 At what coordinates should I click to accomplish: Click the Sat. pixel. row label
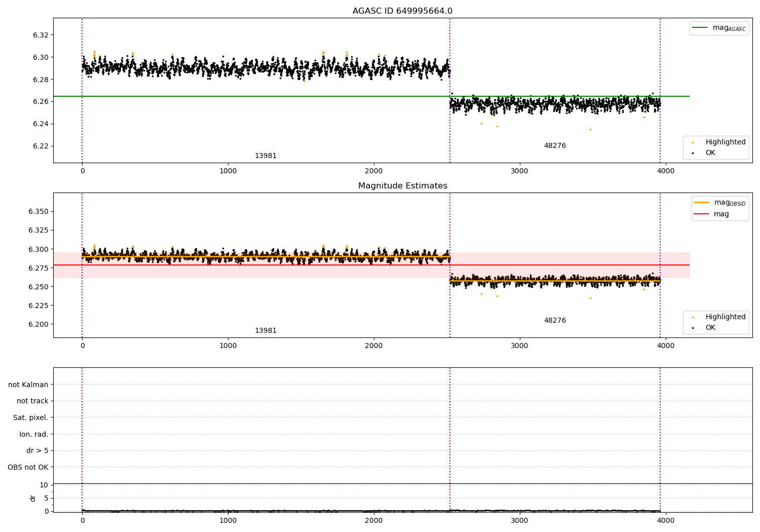coord(31,418)
